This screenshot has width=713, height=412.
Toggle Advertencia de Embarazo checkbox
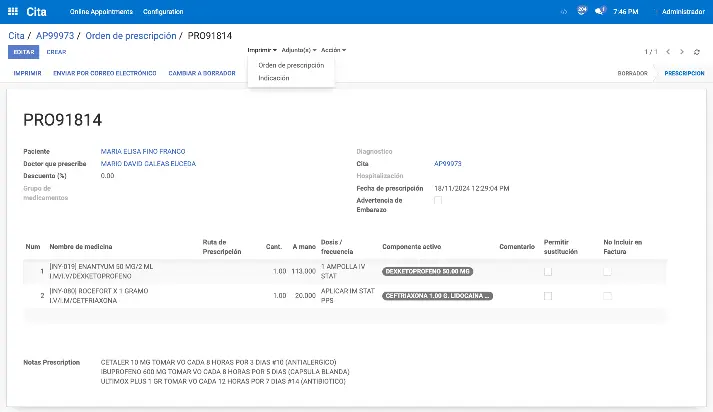pos(438,200)
